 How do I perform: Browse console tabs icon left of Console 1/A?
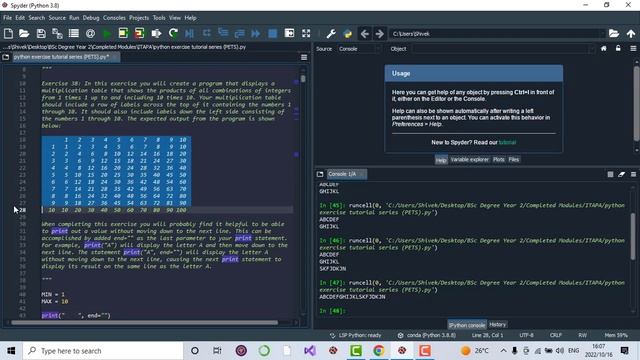click(320, 174)
